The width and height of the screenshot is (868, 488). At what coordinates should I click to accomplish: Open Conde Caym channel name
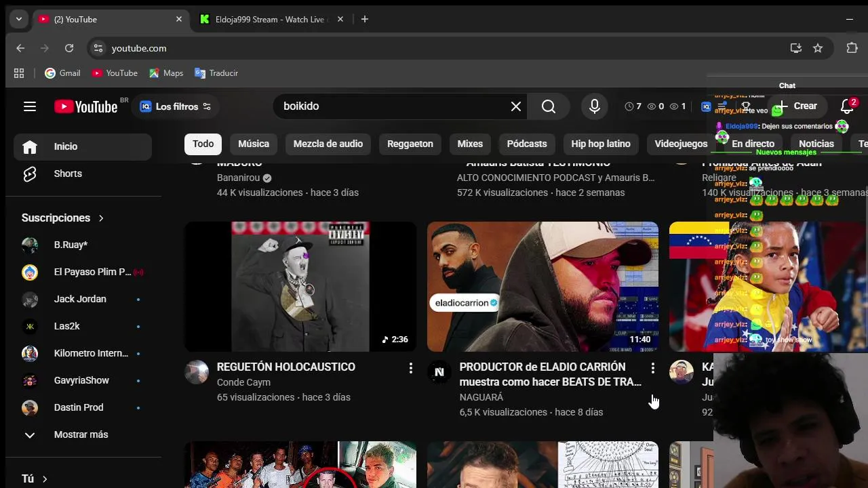[243, 382]
